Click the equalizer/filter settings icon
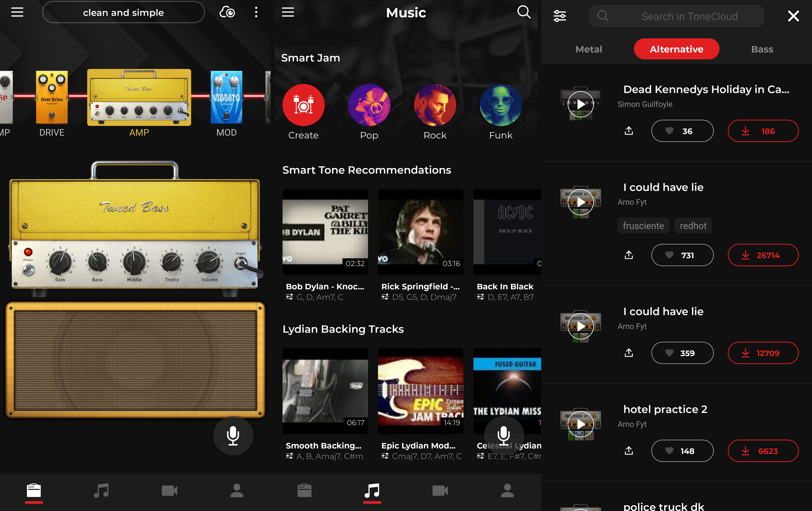Image resolution: width=812 pixels, height=511 pixels. point(559,16)
